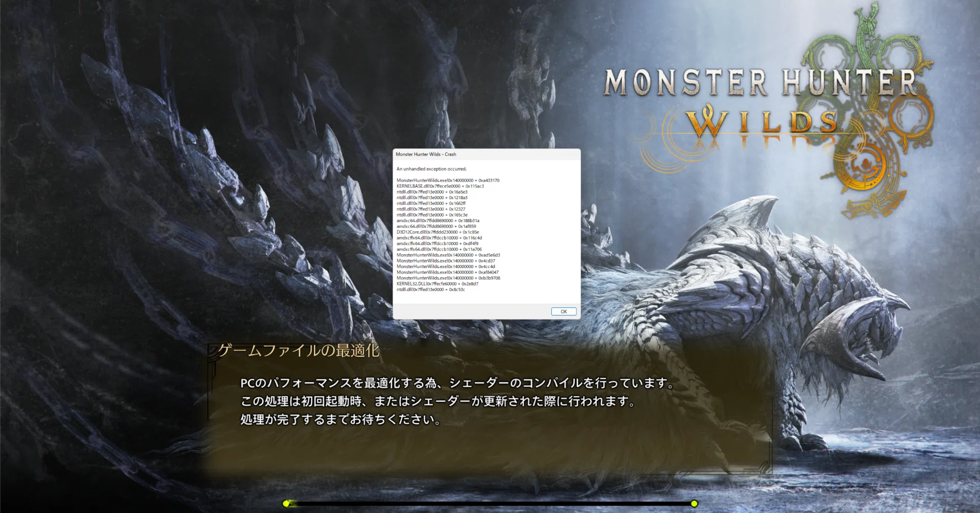Click the amdxcffx64.dll line ending 0x116c4d
The height and width of the screenshot is (513, 980).
coord(439,238)
